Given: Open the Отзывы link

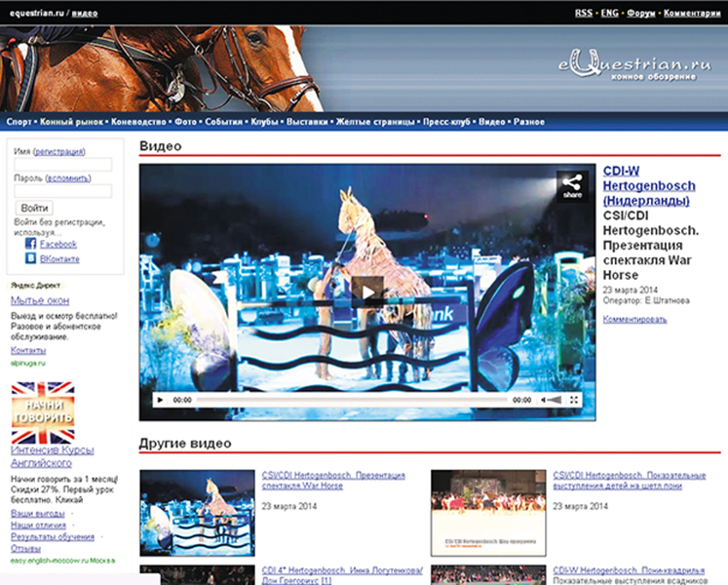Looking at the screenshot, I should 25,549.
